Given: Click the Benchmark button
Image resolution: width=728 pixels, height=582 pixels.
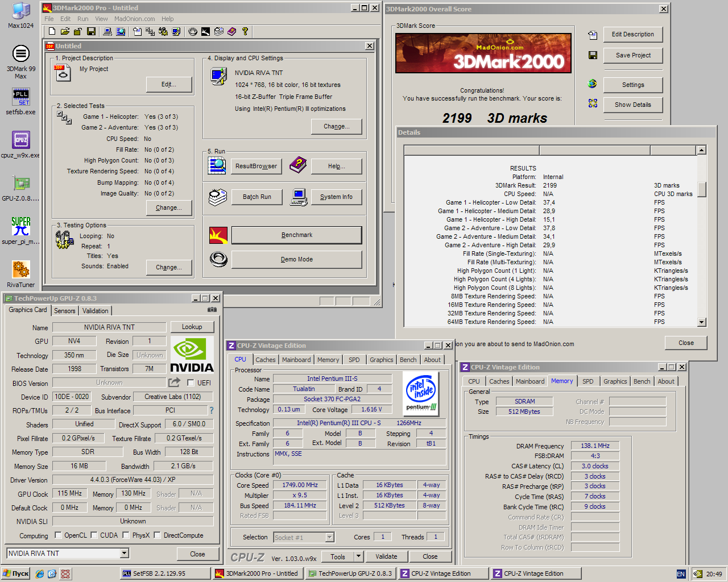Looking at the screenshot, I should (296, 235).
